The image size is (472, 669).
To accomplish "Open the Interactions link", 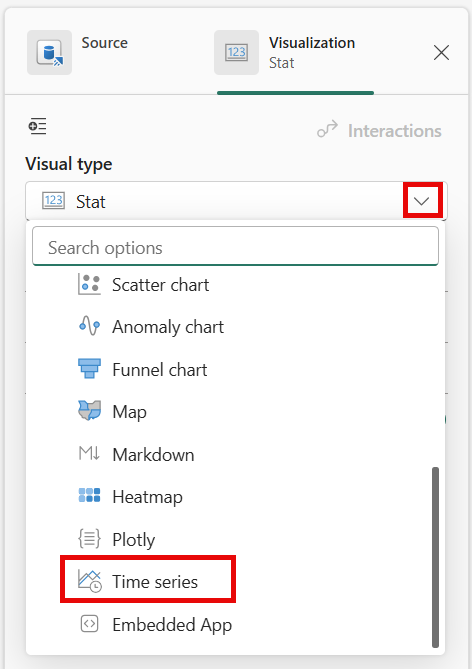I will coord(379,130).
